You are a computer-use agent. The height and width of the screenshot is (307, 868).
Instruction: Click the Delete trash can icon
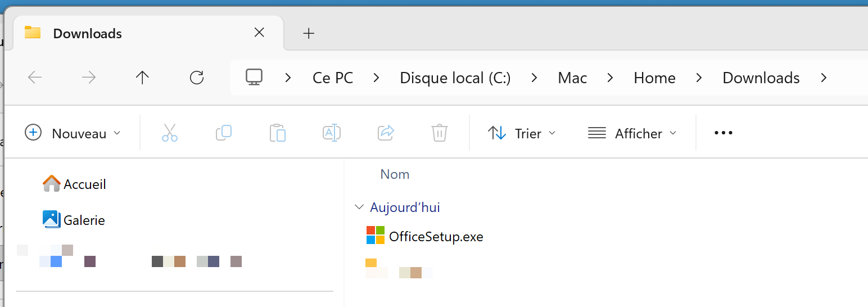click(x=439, y=133)
